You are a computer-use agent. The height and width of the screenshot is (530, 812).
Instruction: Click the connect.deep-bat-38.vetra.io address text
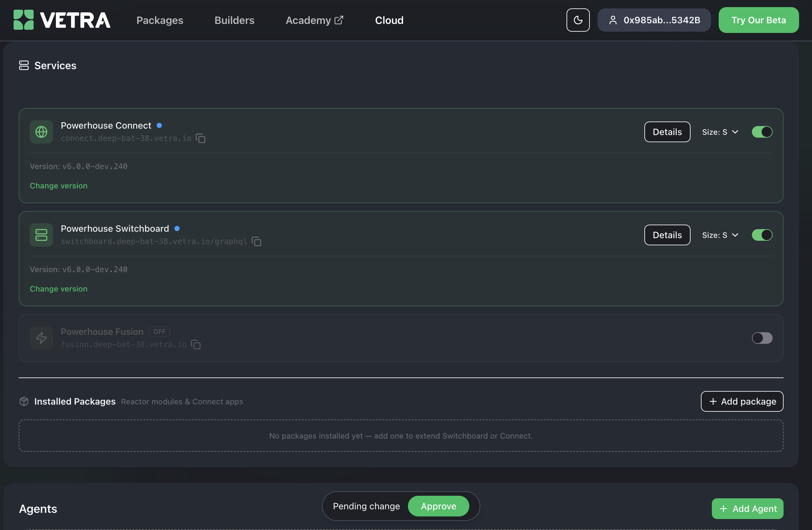pyautogui.click(x=126, y=138)
